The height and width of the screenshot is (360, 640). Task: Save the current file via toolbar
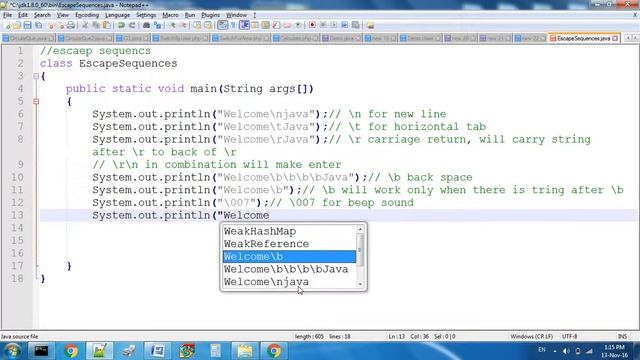click(27, 25)
